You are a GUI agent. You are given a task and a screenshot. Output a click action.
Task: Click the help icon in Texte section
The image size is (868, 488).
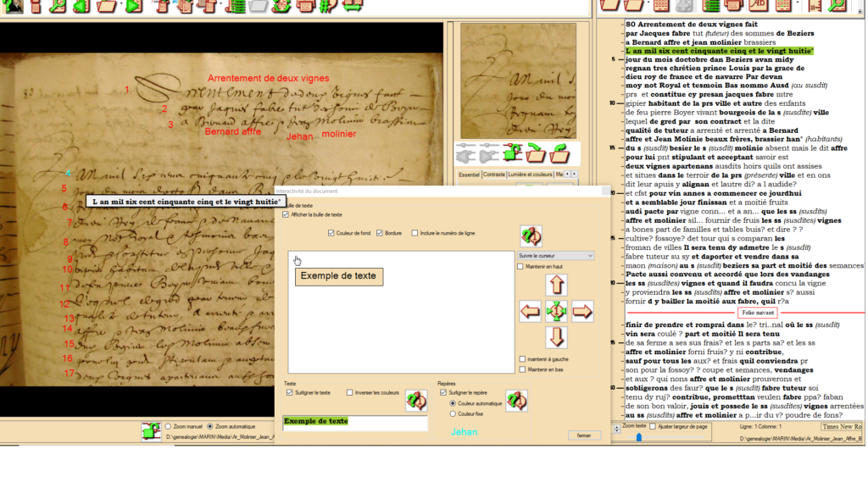416,400
